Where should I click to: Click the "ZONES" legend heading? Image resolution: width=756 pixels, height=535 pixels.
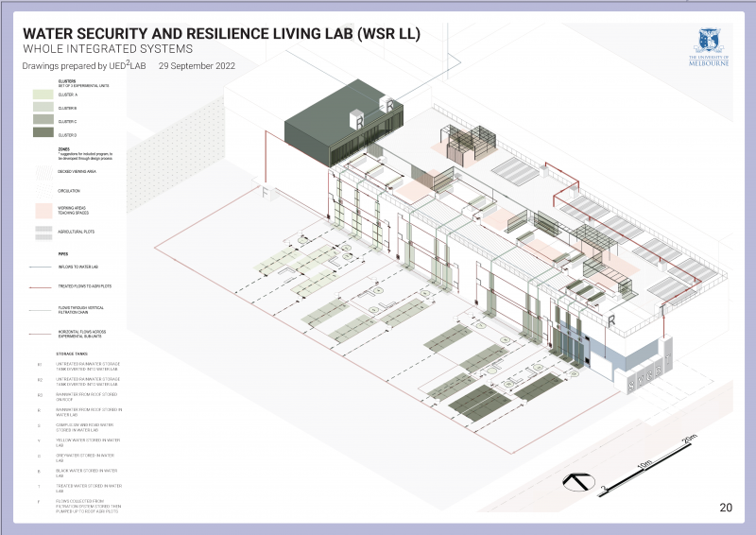coord(64,149)
